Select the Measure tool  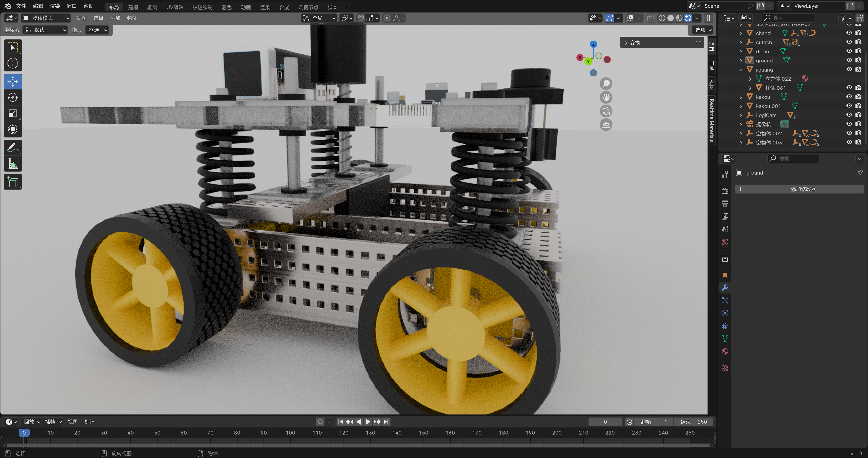13,164
